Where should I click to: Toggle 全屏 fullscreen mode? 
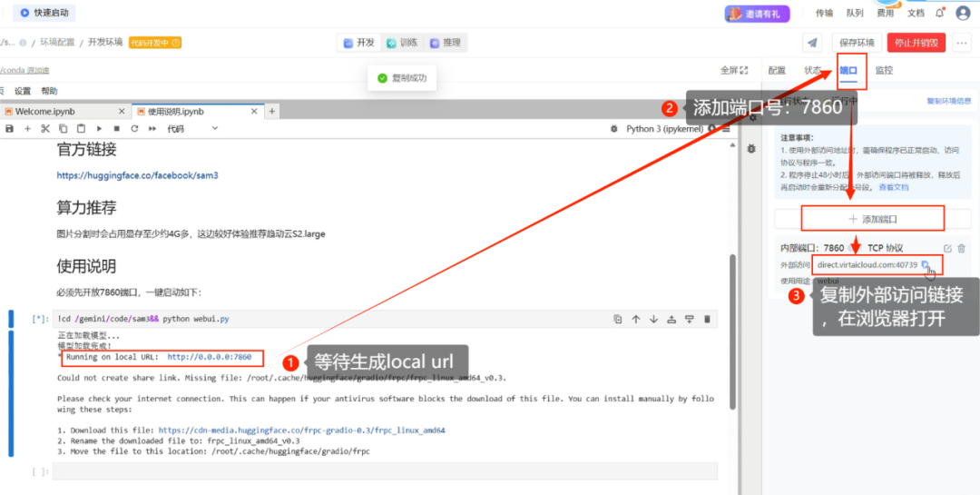pyautogui.click(x=734, y=70)
